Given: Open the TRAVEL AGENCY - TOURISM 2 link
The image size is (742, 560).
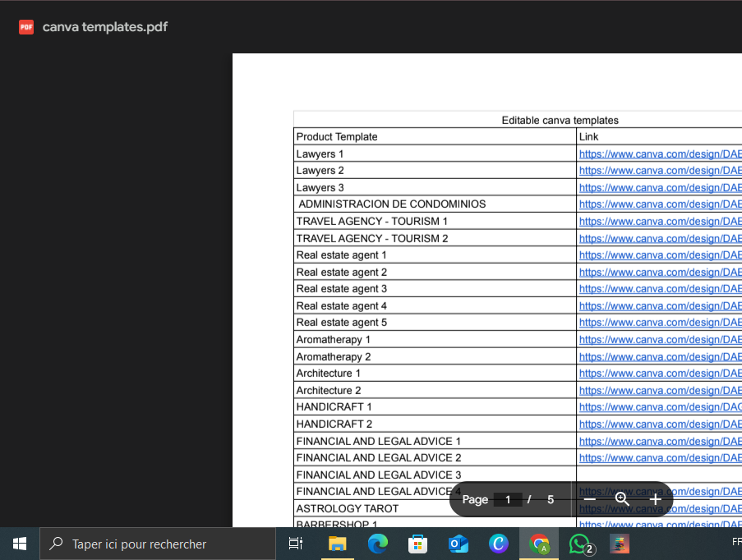Looking at the screenshot, I should point(661,238).
